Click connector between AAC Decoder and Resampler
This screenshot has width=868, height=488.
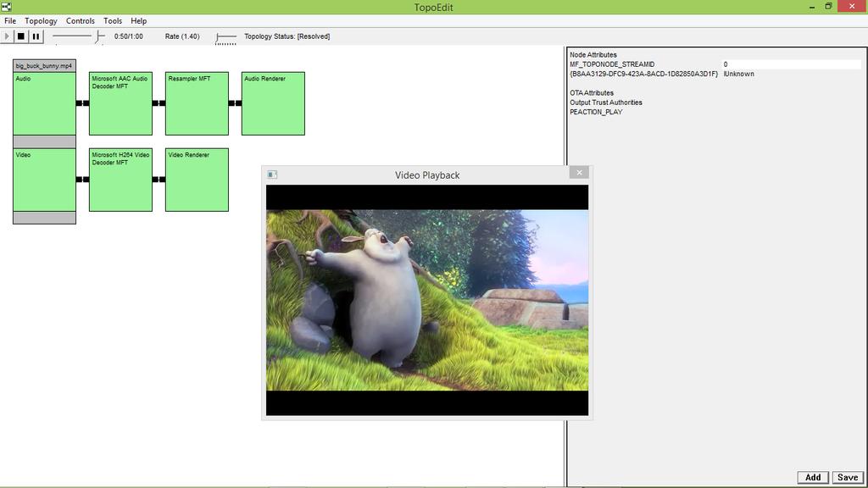click(159, 103)
